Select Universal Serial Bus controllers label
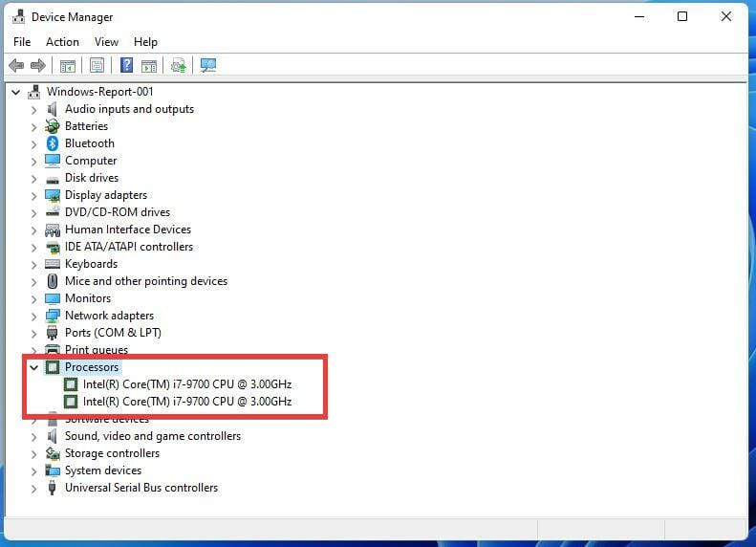756x547 pixels. tap(141, 488)
